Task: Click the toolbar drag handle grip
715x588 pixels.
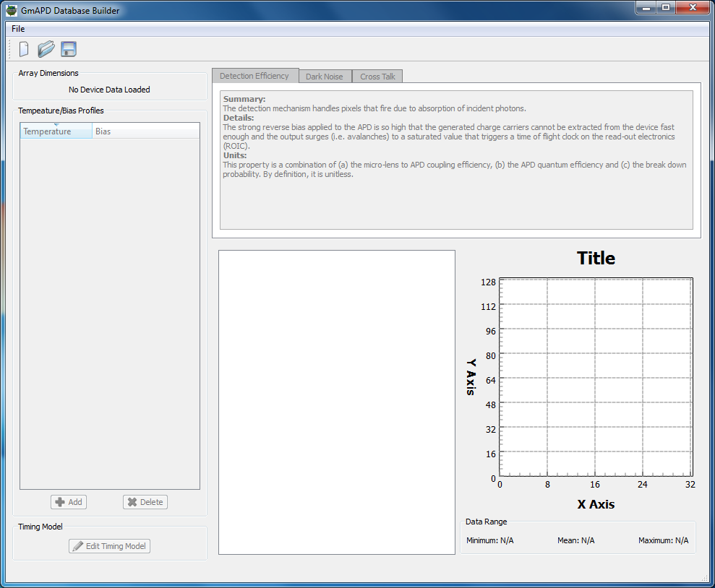Action: tap(10, 49)
